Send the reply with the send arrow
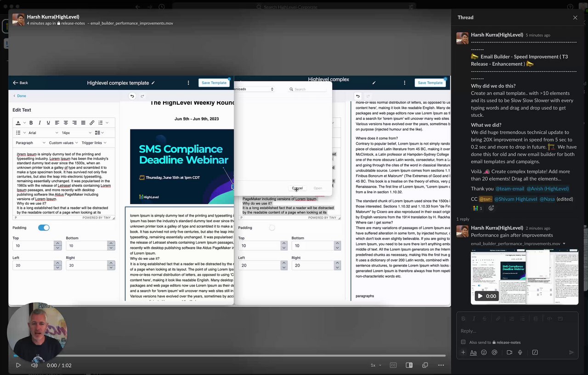 pos(571,353)
